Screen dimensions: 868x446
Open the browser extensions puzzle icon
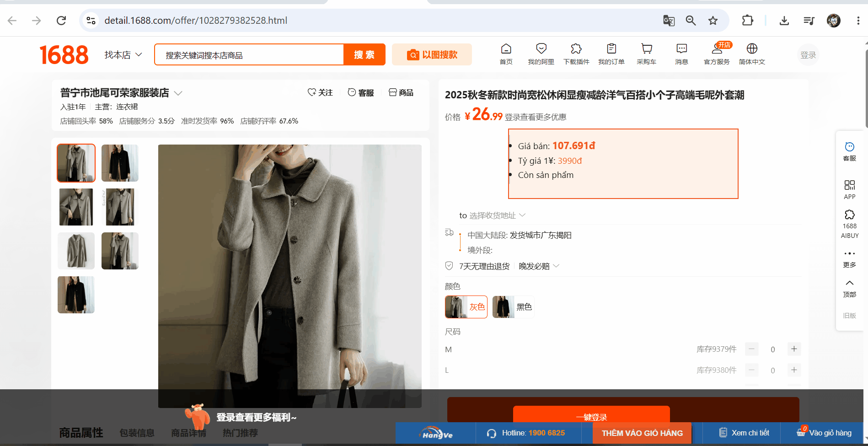(748, 21)
